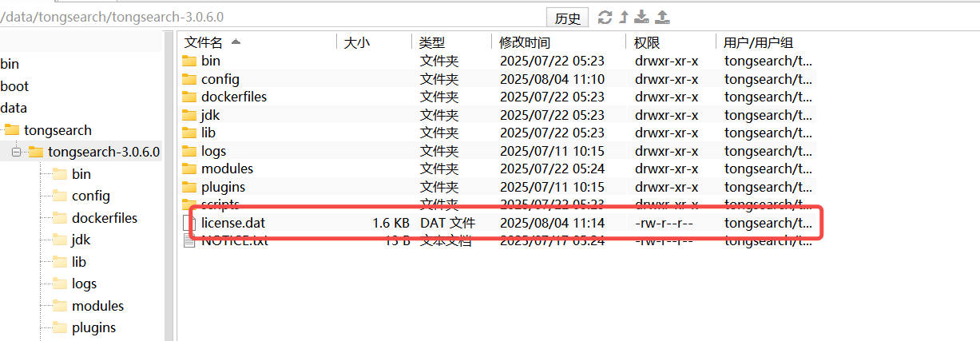
Task: Click config row date 2025/08/04 11:10
Action: click(x=552, y=79)
